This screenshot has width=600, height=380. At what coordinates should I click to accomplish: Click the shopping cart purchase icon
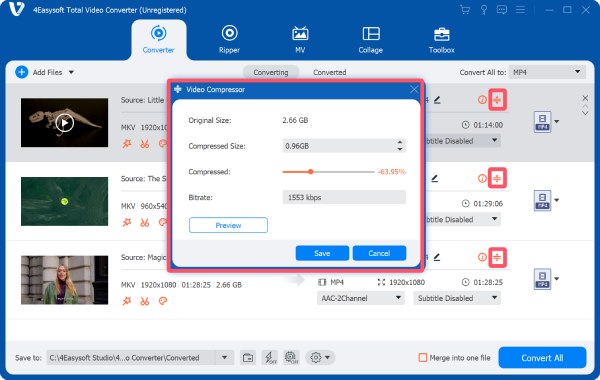[x=465, y=10]
